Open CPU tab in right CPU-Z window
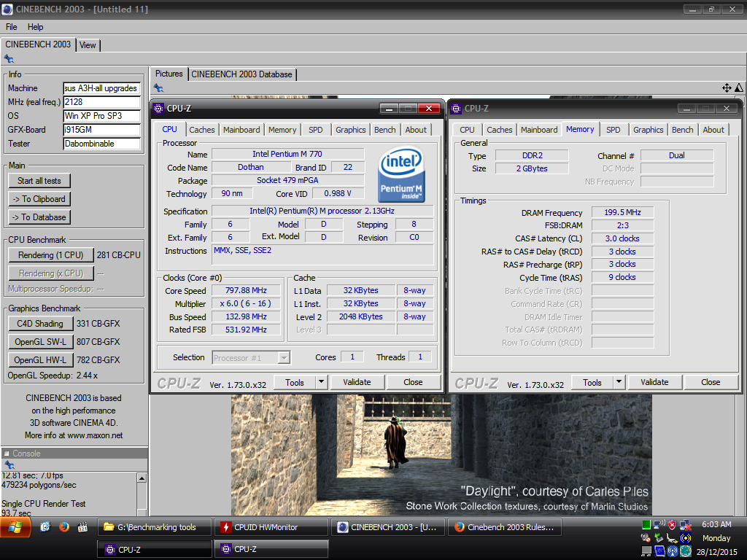This screenshot has width=747, height=560. point(467,130)
